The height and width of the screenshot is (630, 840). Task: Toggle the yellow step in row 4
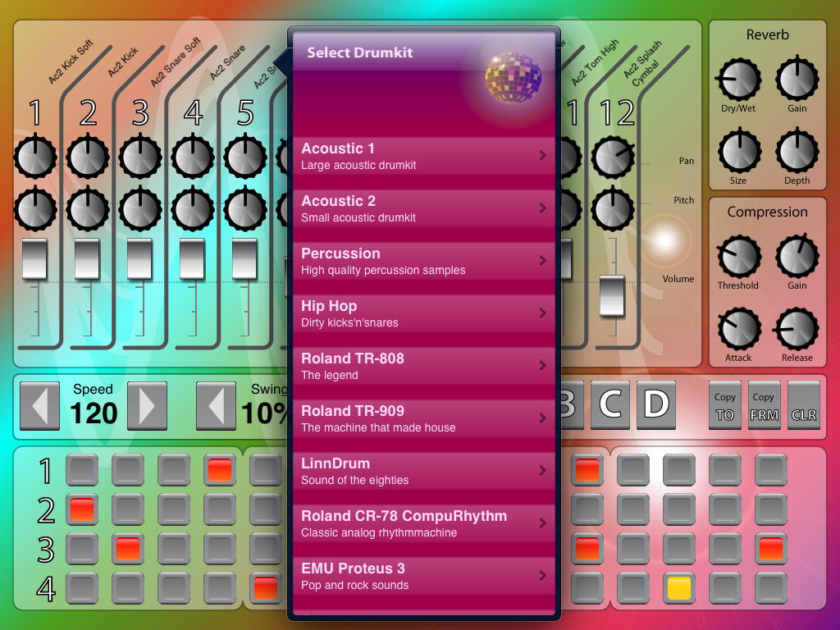(x=678, y=587)
